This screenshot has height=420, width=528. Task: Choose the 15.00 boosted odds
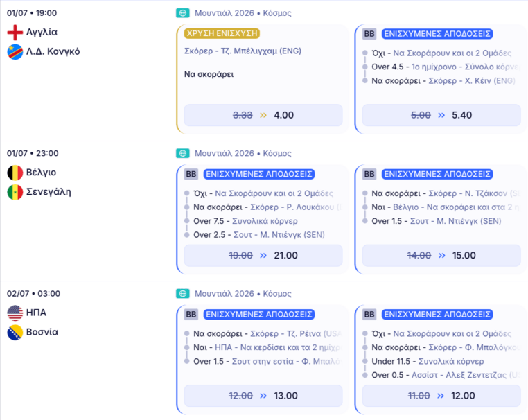pyautogui.click(x=441, y=255)
